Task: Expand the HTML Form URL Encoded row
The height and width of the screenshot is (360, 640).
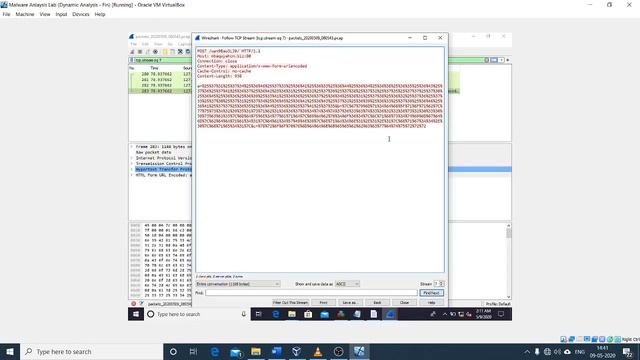Action: point(131,175)
